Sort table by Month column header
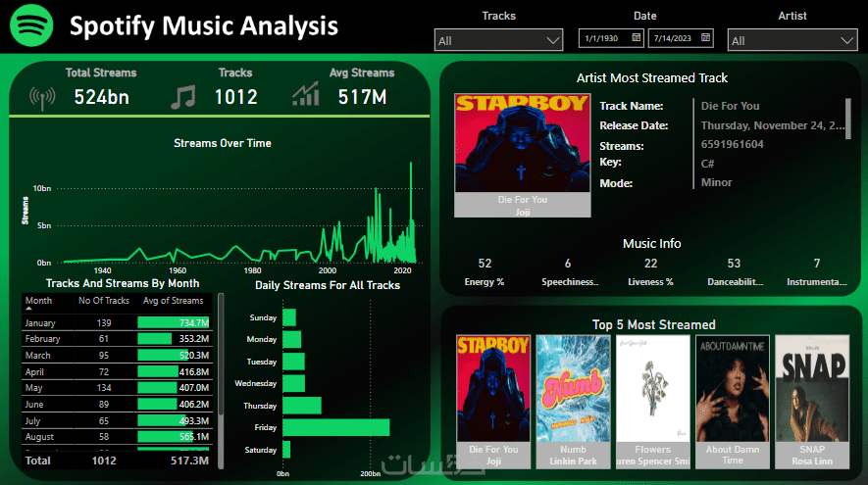The height and width of the screenshot is (485, 868). [x=38, y=300]
